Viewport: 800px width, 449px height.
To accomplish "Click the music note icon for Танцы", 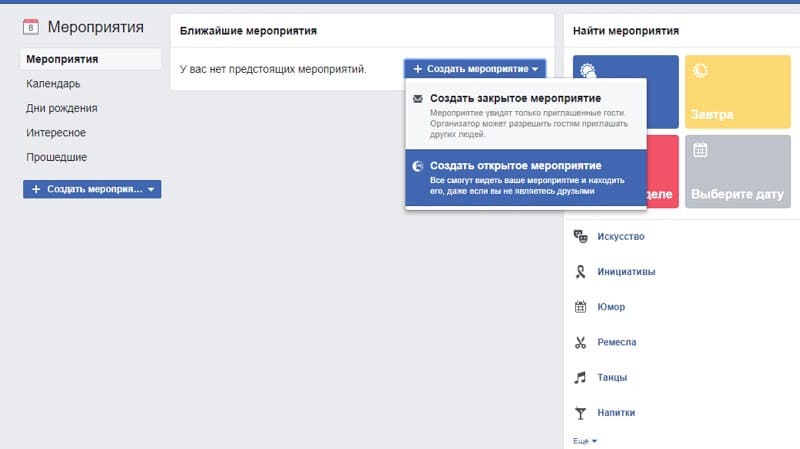I will point(579,377).
